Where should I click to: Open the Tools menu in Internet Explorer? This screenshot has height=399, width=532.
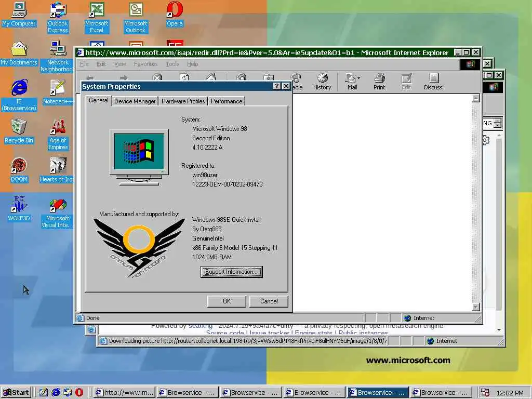click(x=172, y=64)
